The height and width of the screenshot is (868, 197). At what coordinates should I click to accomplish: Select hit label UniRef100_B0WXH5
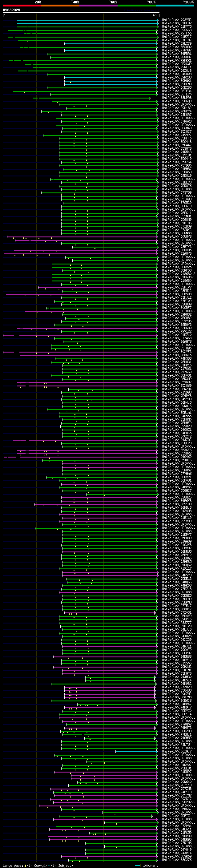tap(177, 250)
